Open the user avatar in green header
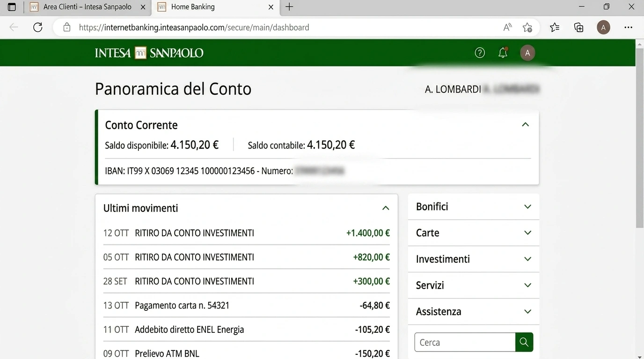This screenshot has height=359, width=644. (527, 53)
